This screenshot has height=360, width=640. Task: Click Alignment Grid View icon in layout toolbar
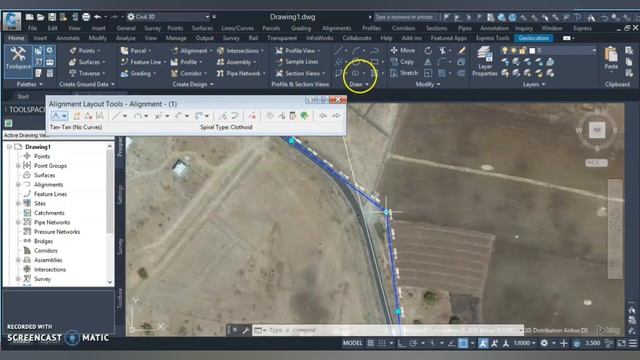[293, 116]
